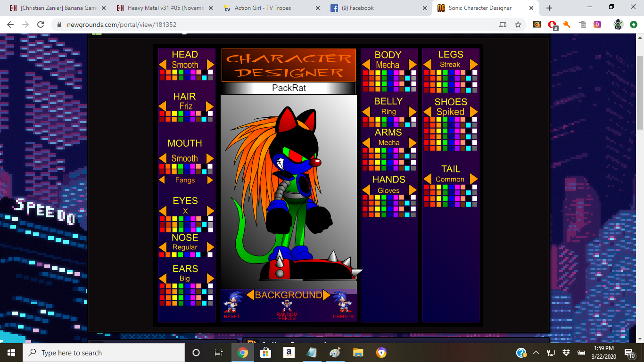Screen dimensions: 644x362
Task: Open the Credits Sonic icon
Action: [343, 303]
